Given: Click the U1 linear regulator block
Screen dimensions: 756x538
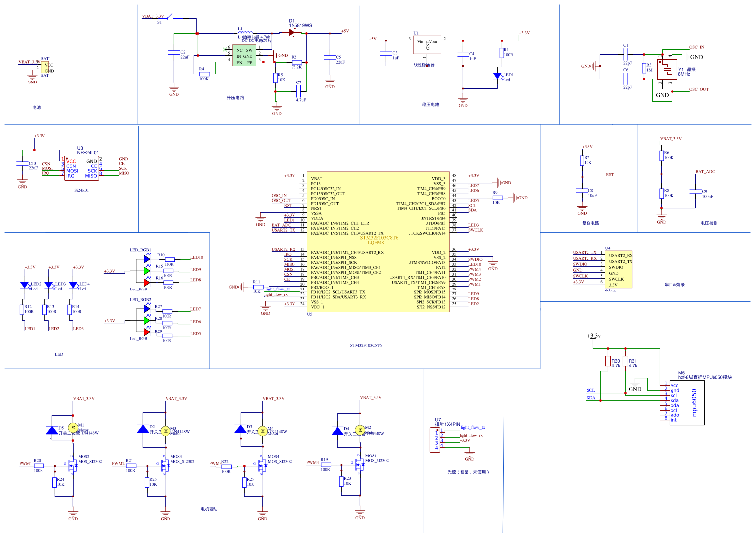Looking at the screenshot, I should point(427,44).
